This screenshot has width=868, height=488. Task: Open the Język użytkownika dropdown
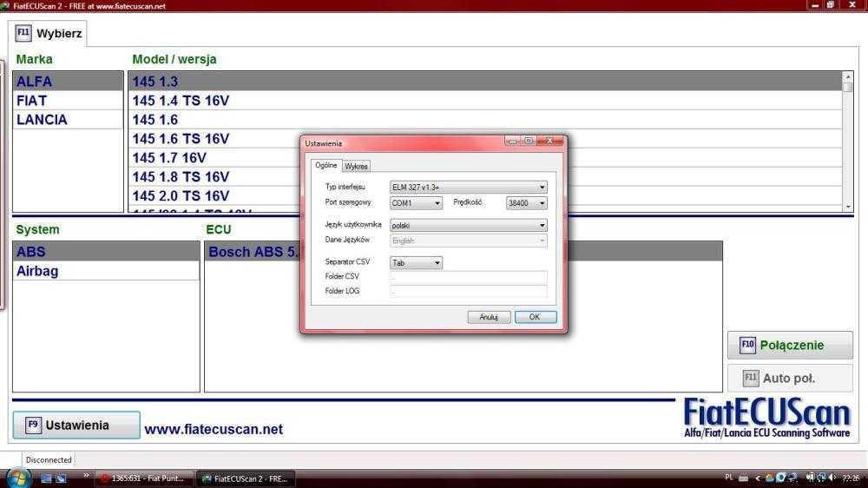(469, 226)
